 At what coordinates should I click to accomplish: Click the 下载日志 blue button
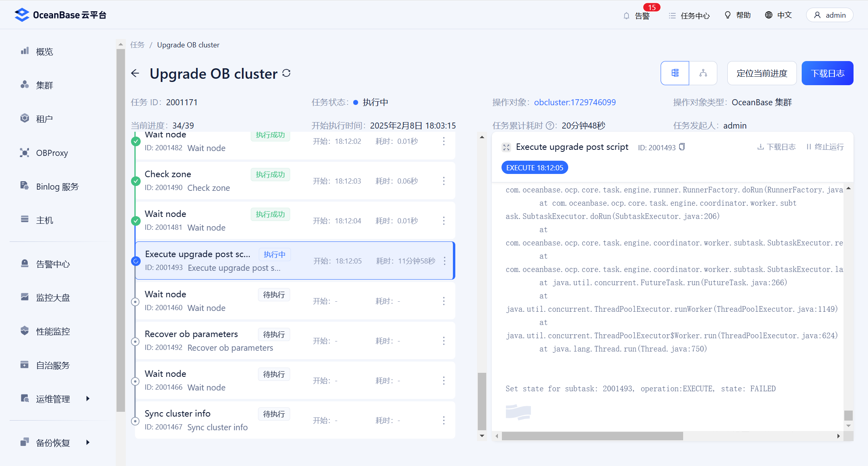click(x=827, y=73)
